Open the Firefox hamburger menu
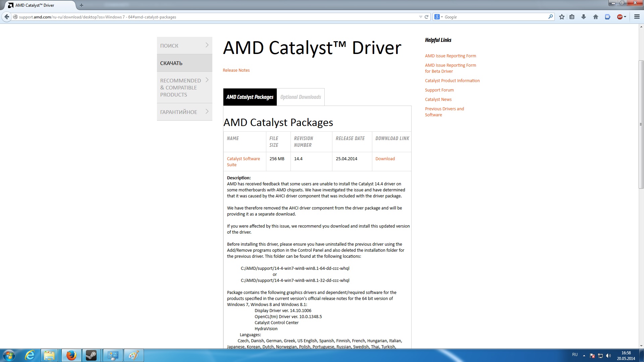 tap(637, 17)
